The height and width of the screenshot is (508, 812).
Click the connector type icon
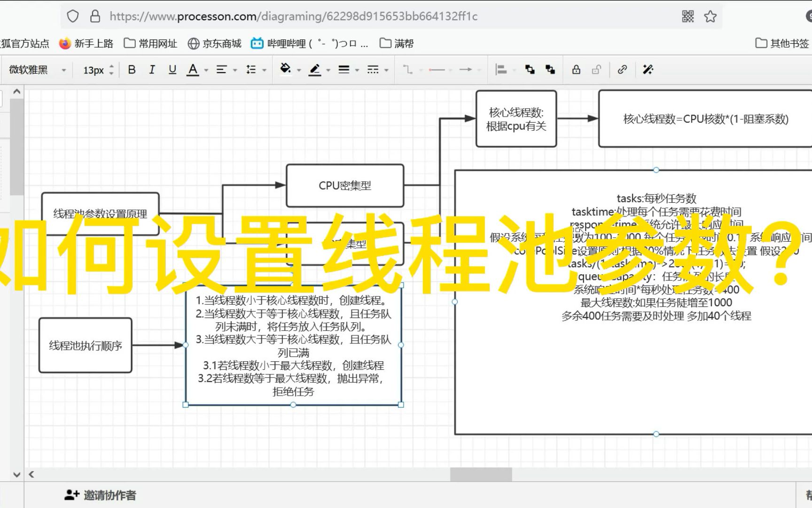(x=408, y=70)
